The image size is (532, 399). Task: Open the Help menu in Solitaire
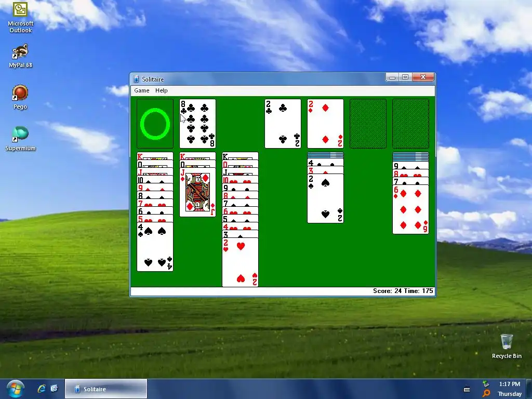(x=161, y=90)
